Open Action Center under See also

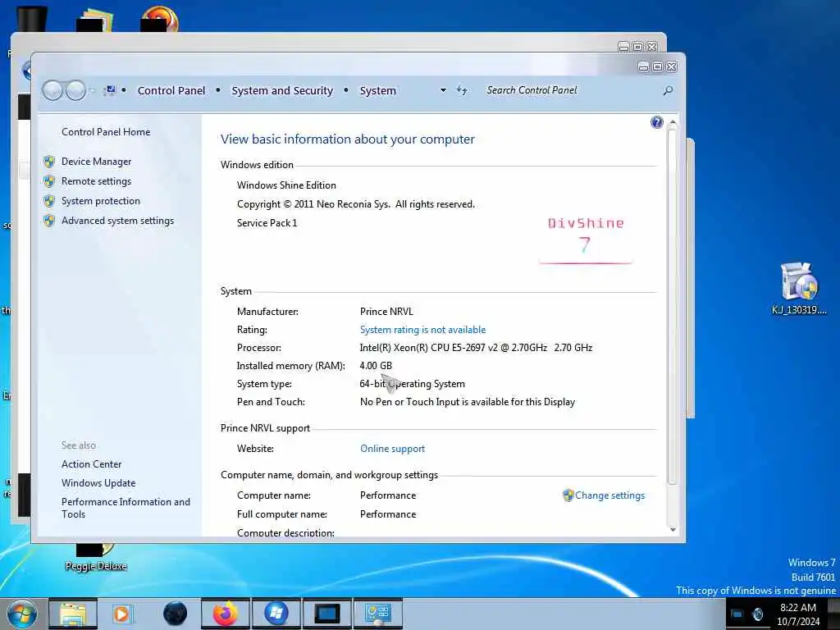pos(91,464)
